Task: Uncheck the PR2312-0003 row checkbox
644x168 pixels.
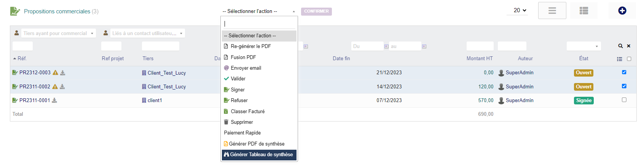Action: pyautogui.click(x=624, y=72)
